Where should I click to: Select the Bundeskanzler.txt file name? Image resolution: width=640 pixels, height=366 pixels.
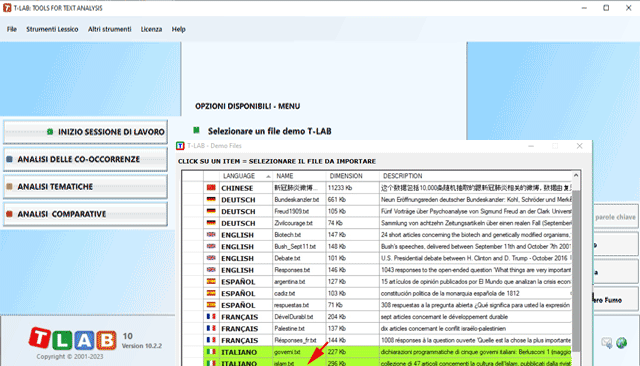(296, 200)
